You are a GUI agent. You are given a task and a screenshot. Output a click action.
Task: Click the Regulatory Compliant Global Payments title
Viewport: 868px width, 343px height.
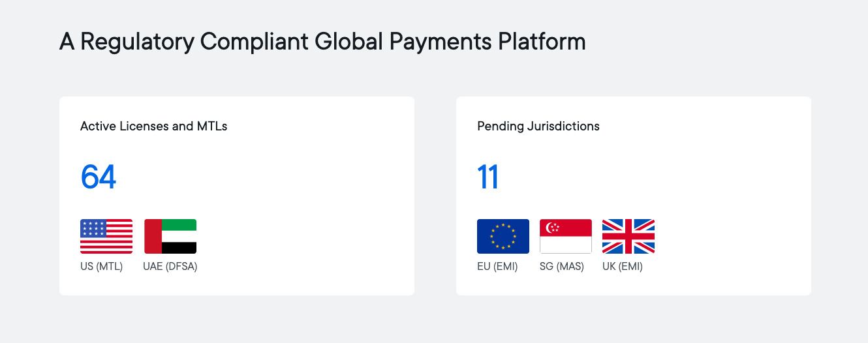[x=322, y=42]
